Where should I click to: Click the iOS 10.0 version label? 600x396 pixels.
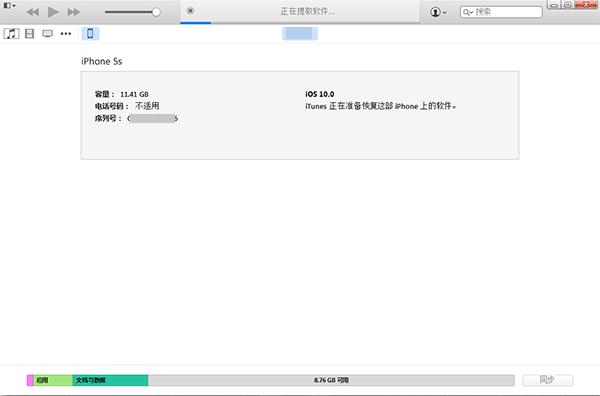(x=320, y=94)
